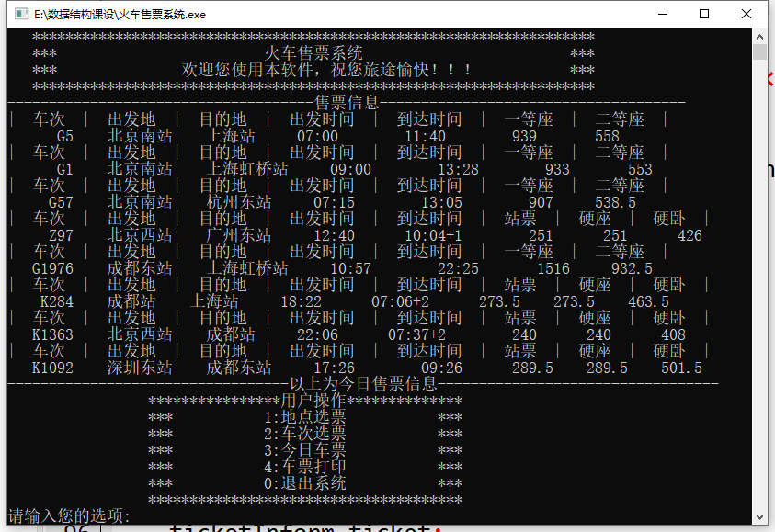Image resolution: width=775 pixels, height=532 pixels.
Task: Click price 538.5 in G57 row
Action: point(615,202)
